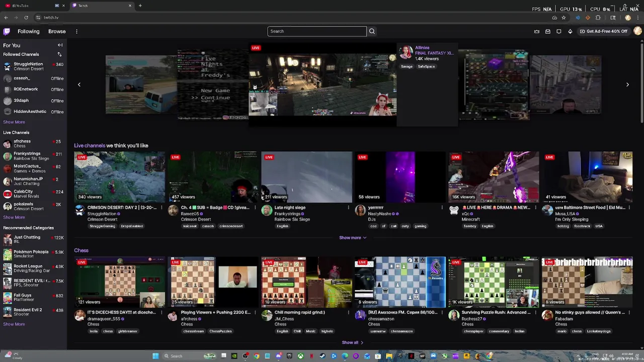Close the Twitch browser tab
The width and height of the screenshot is (644, 362).
130,6
